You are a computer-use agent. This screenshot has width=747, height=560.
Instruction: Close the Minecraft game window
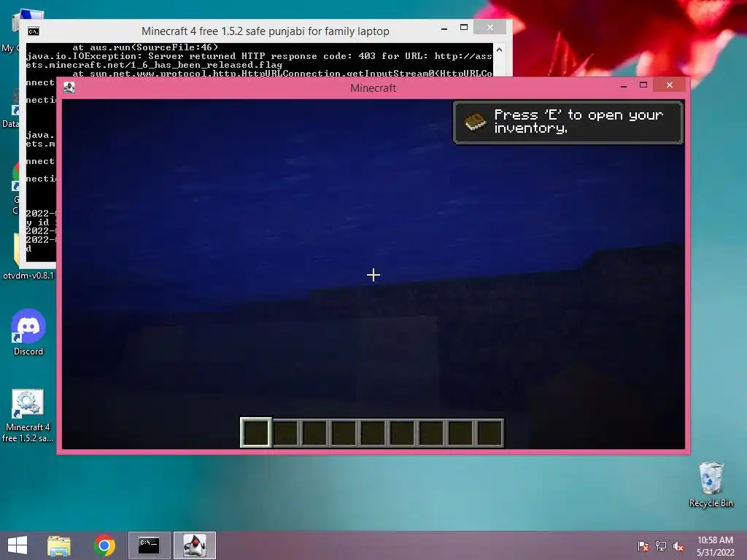(x=670, y=85)
